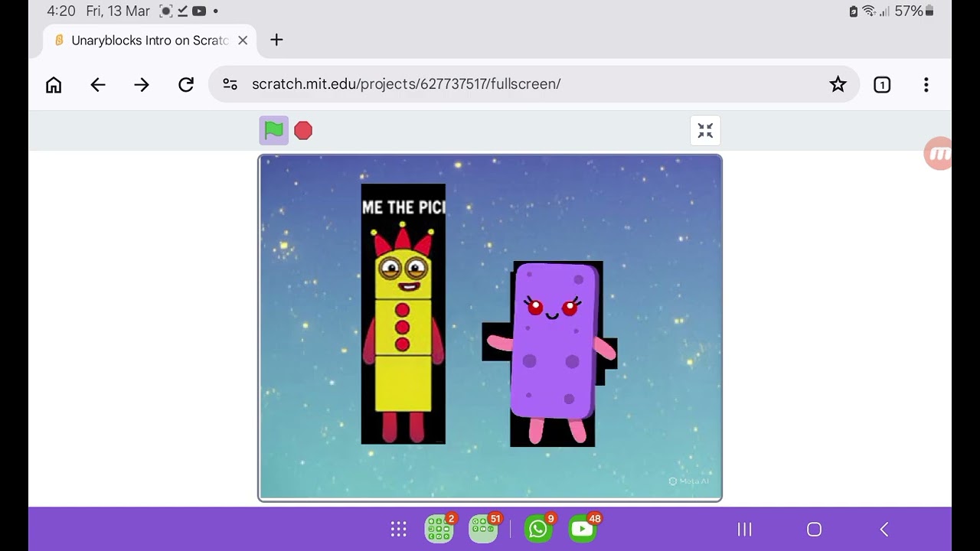Image resolution: width=980 pixels, height=551 pixels.
Task: Bookmark this page with the star icon
Action: [838, 84]
